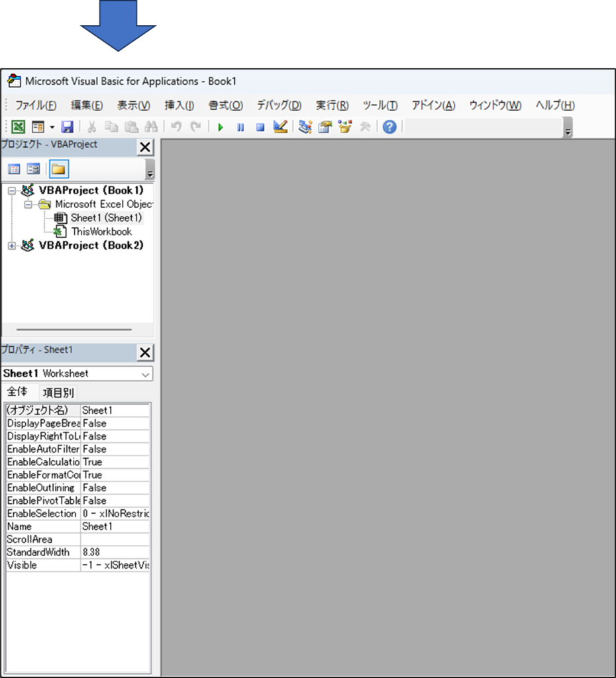Switch to the 項目別 properties tab
The width and height of the screenshot is (616, 678).
point(58,393)
